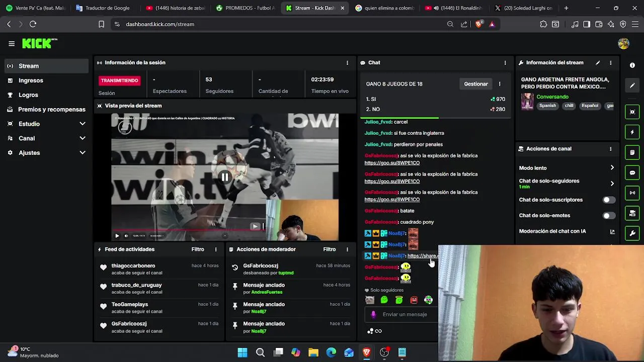
Task: Open activity feed three-dot menu
Action: [x=216, y=249]
